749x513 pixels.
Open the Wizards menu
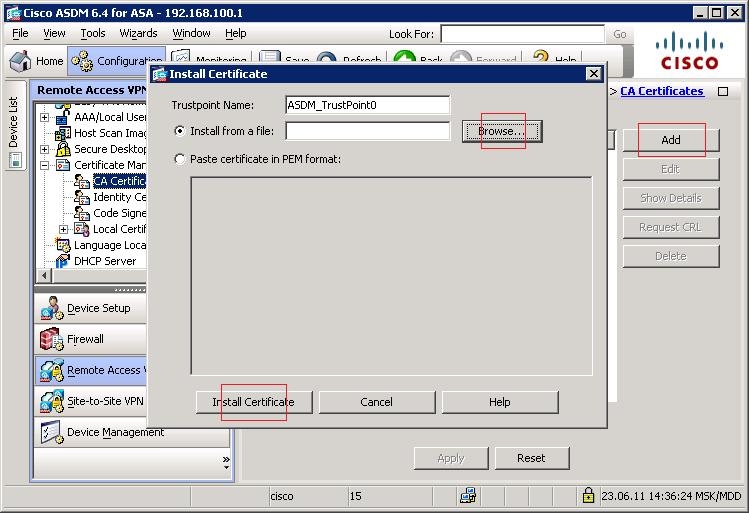pyautogui.click(x=138, y=33)
